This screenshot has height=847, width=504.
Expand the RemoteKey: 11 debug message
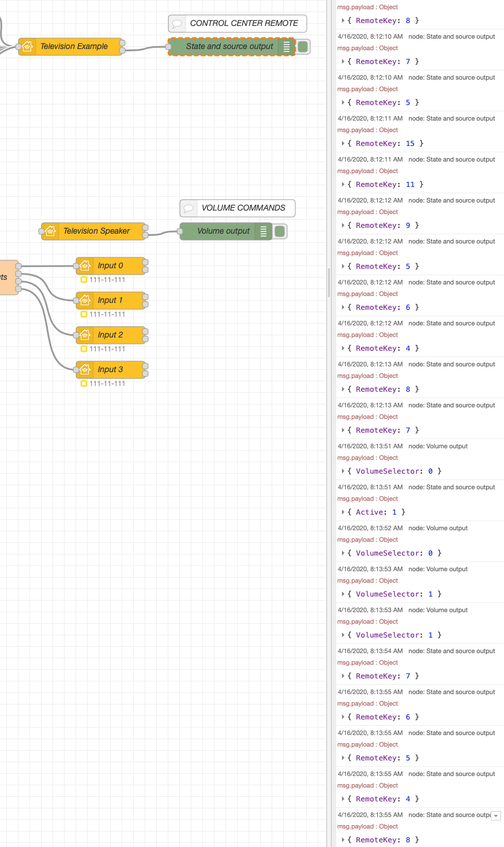tap(343, 185)
